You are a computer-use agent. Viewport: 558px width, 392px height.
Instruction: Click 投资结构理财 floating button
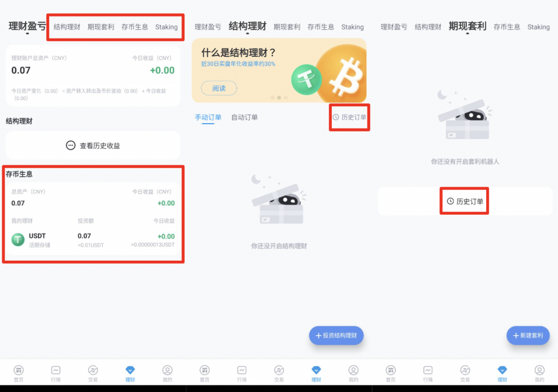point(336,335)
